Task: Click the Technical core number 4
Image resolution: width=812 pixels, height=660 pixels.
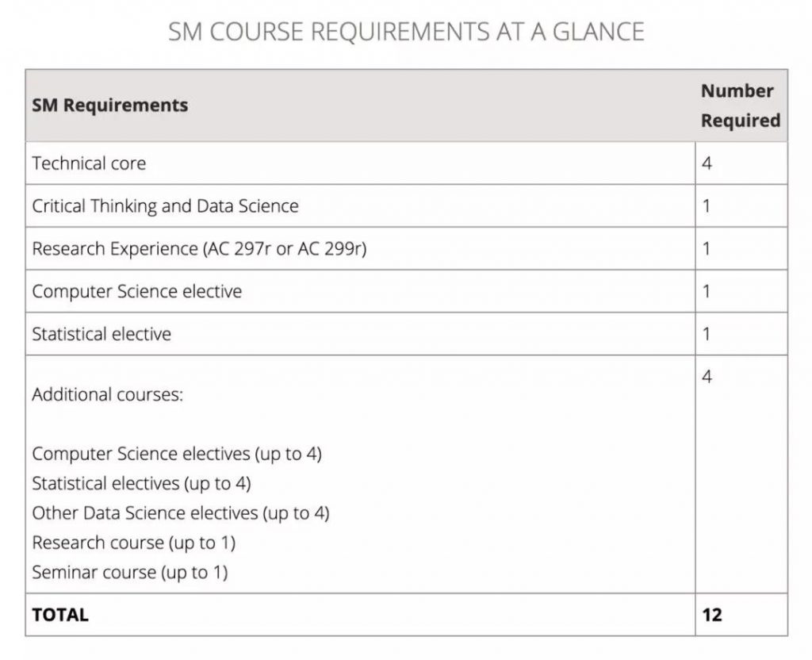Action: tap(707, 163)
